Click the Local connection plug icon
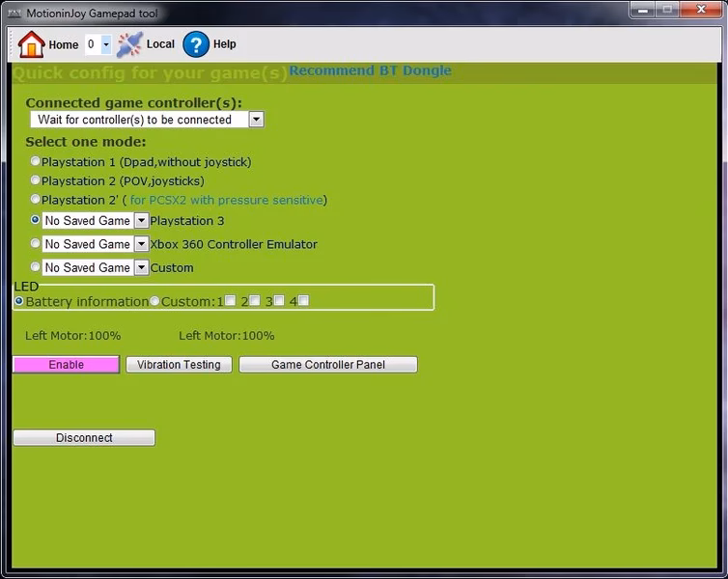 click(129, 44)
